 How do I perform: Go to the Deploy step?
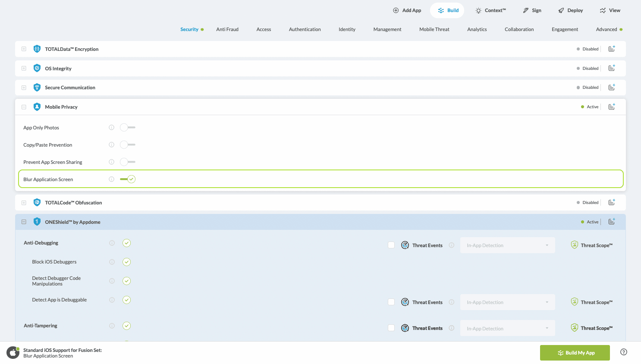pos(570,10)
